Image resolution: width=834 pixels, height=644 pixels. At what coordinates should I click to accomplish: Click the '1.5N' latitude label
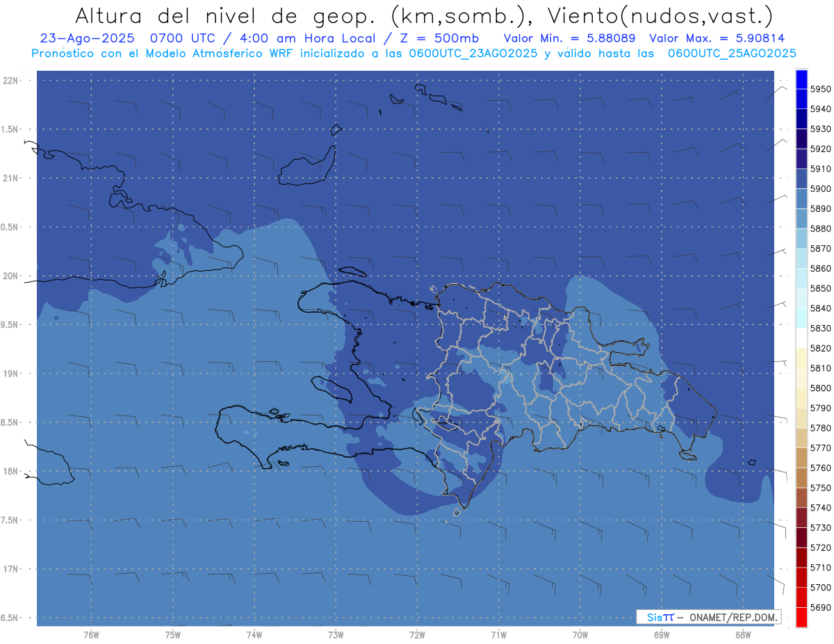(x=10, y=129)
